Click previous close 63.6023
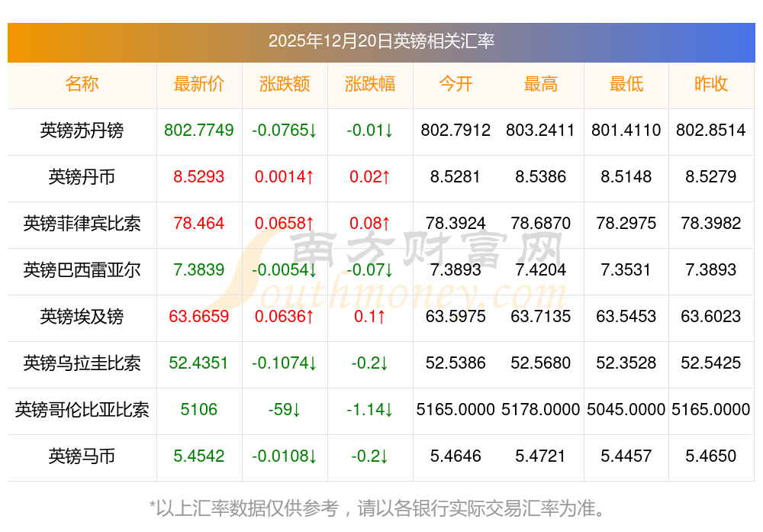The width and height of the screenshot is (763, 532). point(711,317)
